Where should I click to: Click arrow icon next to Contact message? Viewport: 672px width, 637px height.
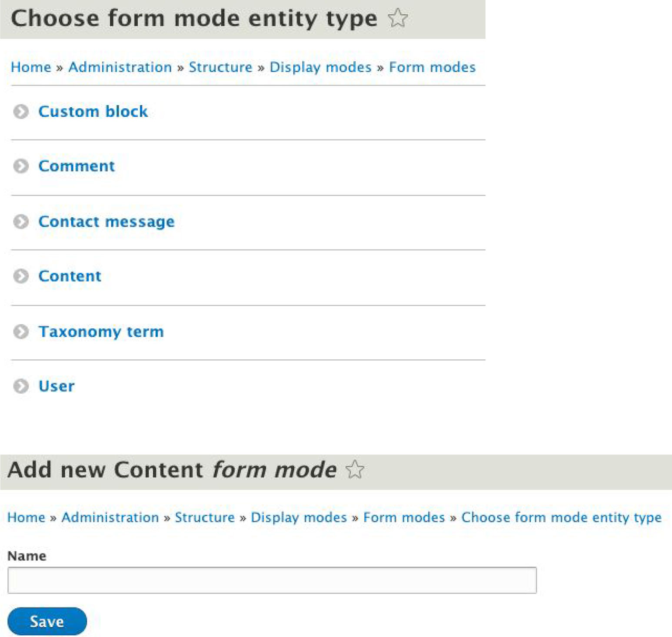(x=21, y=222)
